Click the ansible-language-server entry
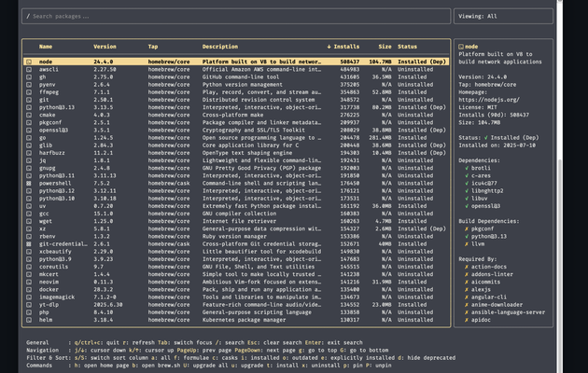 tap(508, 312)
